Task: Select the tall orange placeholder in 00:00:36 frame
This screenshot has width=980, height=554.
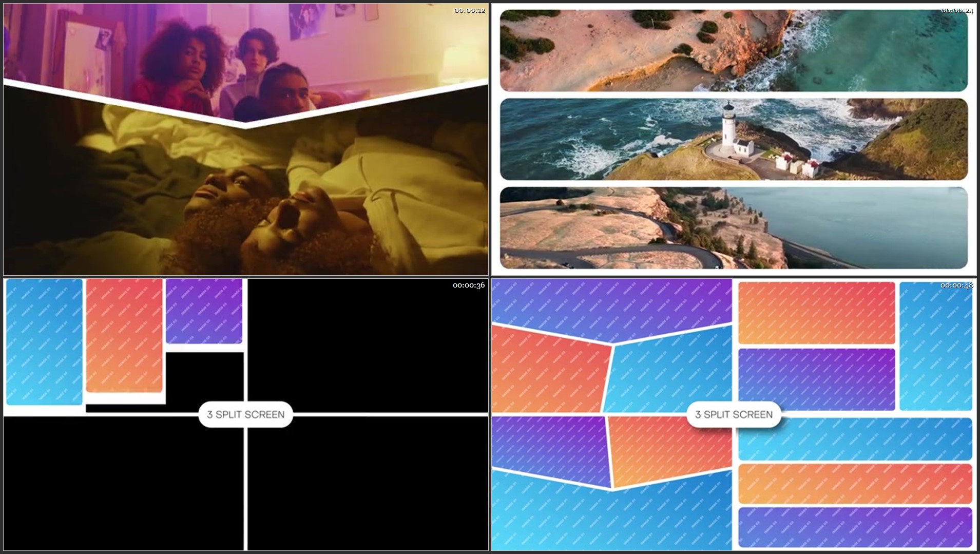Action: pyautogui.click(x=124, y=335)
